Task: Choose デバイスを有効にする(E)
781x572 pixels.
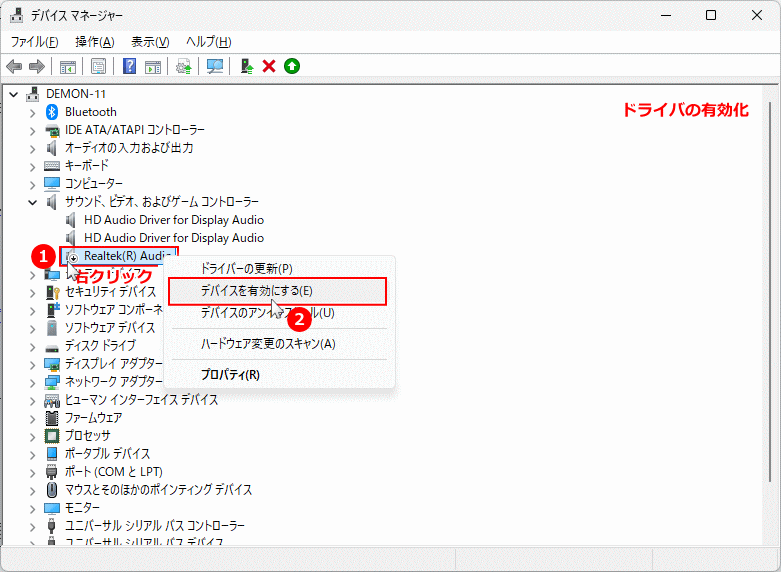Action: [277, 291]
